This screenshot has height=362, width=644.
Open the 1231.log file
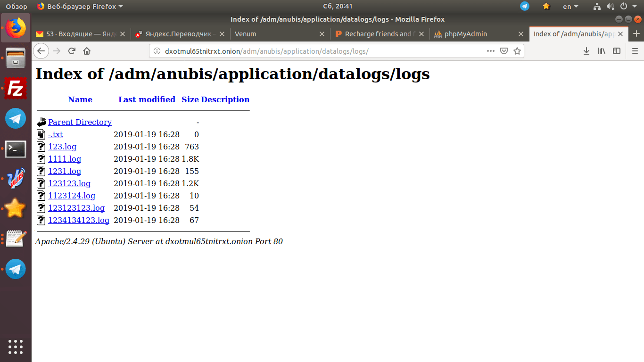coord(65,171)
